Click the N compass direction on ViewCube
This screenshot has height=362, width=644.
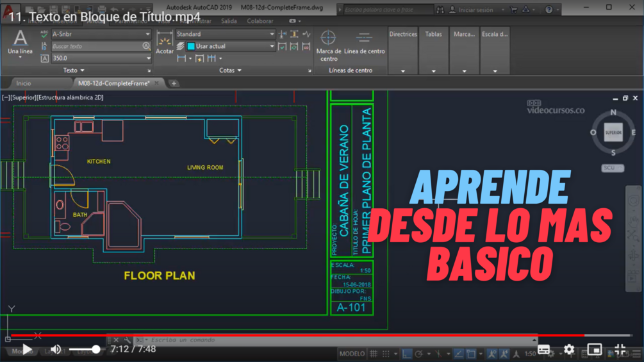tap(613, 113)
